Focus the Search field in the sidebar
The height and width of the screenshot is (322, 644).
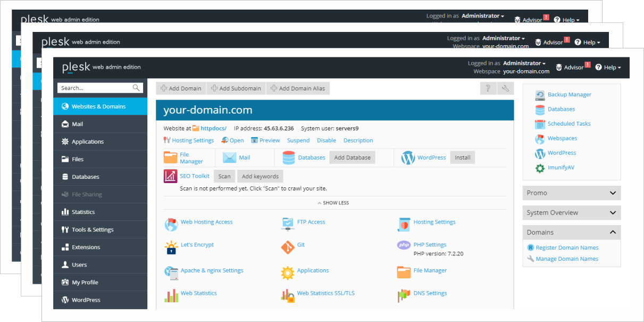tap(100, 88)
